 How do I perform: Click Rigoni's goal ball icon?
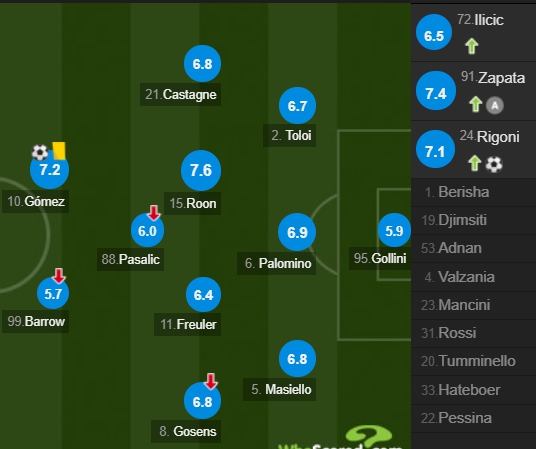coord(494,164)
